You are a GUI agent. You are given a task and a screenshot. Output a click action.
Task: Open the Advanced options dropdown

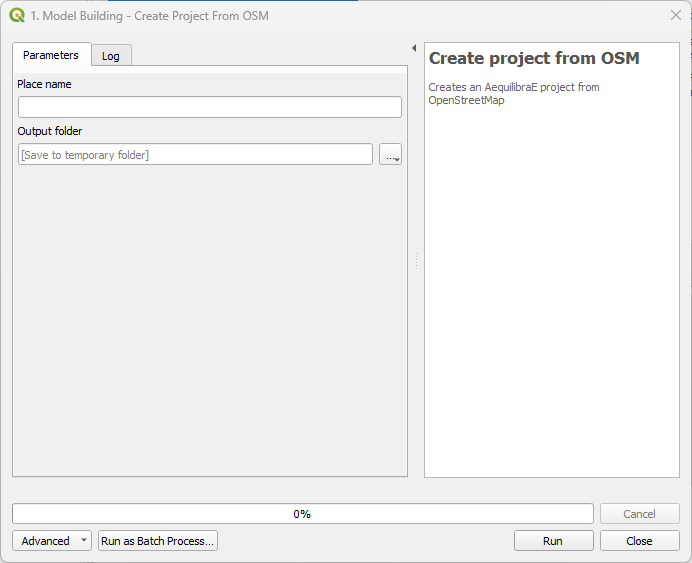52,540
